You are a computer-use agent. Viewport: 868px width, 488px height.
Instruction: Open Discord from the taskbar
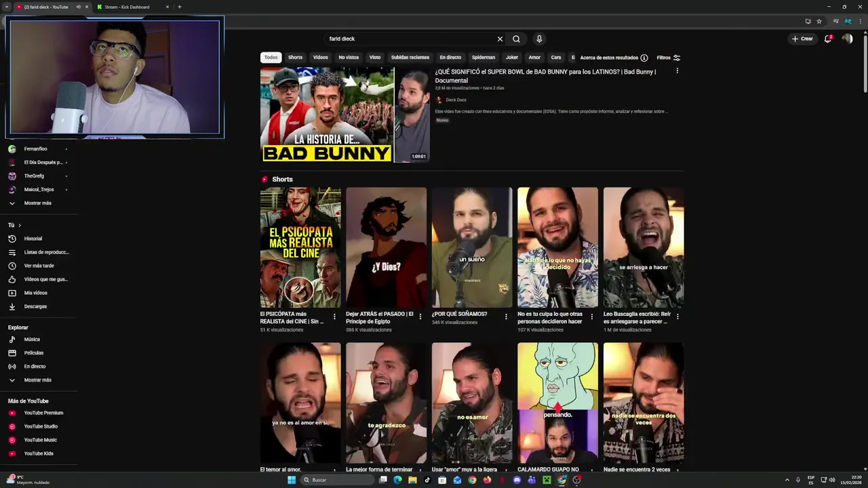click(517, 480)
